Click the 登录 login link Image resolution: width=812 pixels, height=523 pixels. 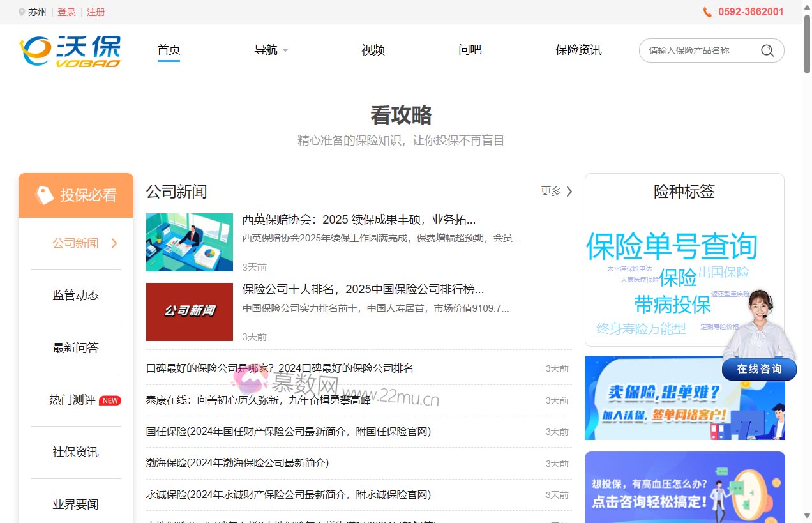click(66, 11)
